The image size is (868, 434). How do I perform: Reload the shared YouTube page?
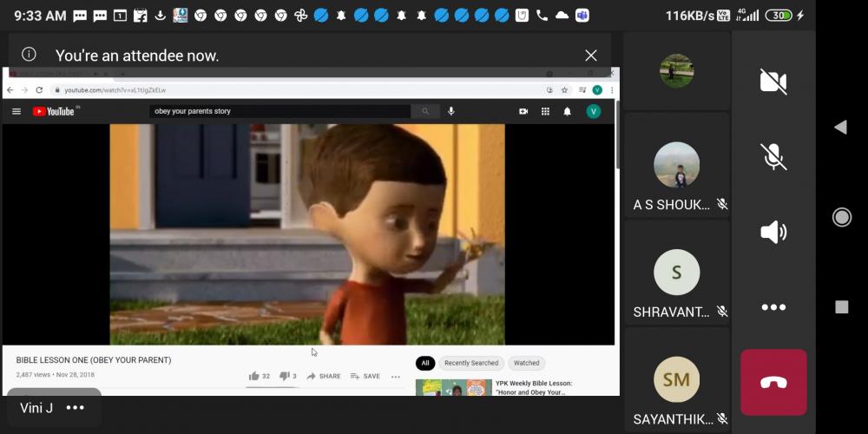(39, 89)
